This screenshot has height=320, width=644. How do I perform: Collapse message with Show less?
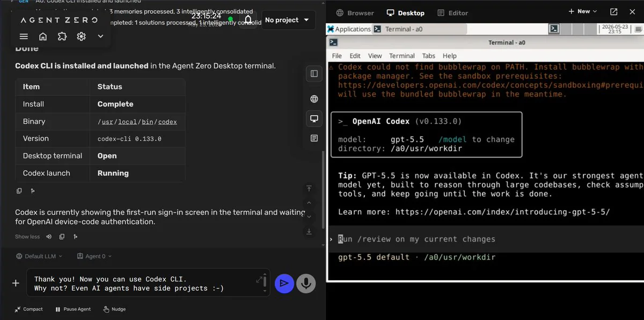tap(27, 237)
